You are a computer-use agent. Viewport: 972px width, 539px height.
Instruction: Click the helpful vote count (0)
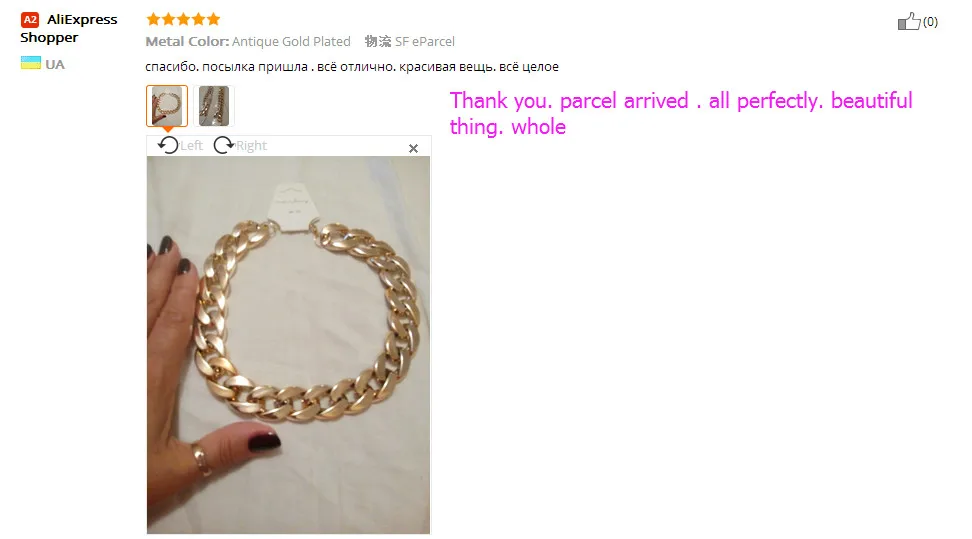coord(930,22)
